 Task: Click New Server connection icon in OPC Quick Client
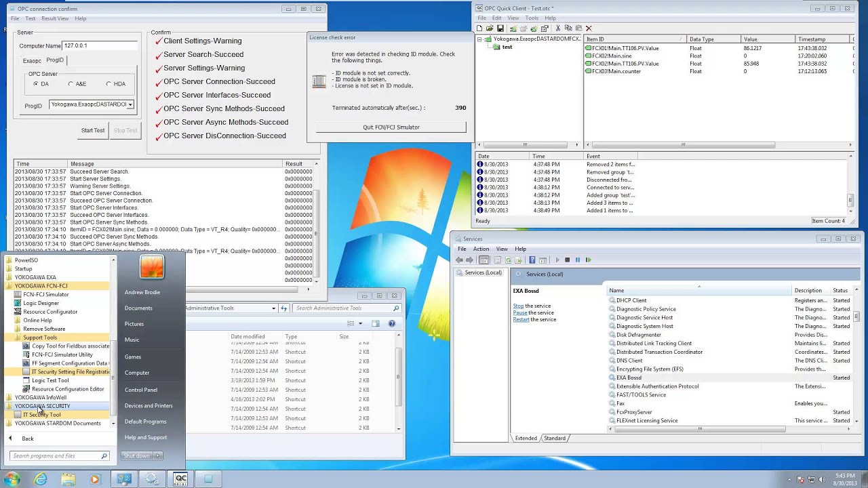coord(513,28)
